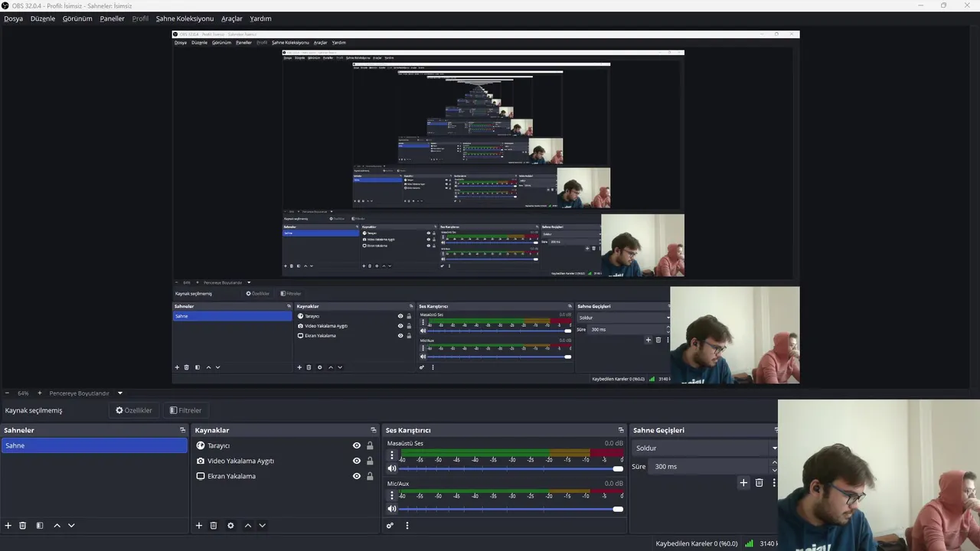Move the scene down in the Sahneler toolbar
Screen dimensions: 980x551
71,526
